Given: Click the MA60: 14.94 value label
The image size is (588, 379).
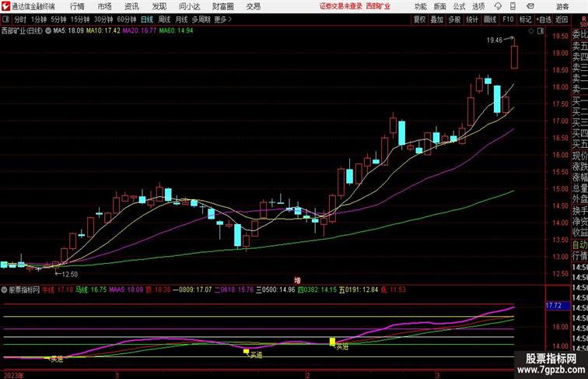Looking at the screenshot, I should tap(176, 31).
